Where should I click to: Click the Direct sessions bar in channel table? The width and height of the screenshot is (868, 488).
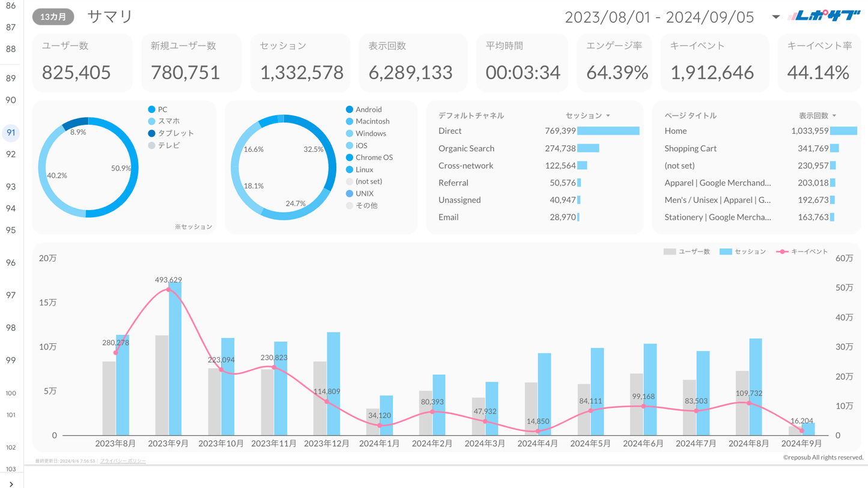pyautogui.click(x=608, y=131)
